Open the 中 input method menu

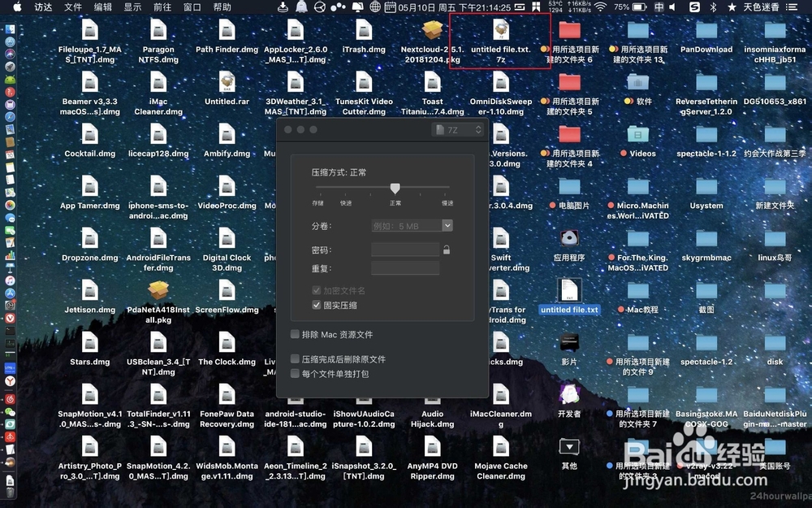659,7
